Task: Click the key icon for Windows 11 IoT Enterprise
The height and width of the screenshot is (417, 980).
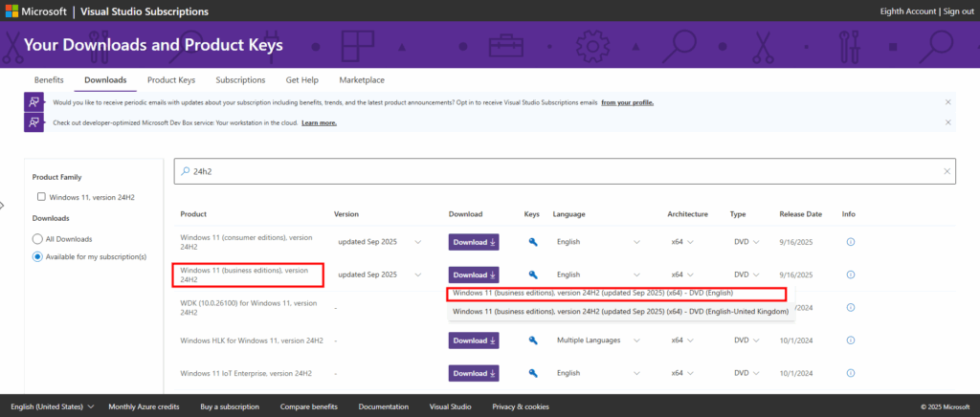Action: click(x=533, y=373)
